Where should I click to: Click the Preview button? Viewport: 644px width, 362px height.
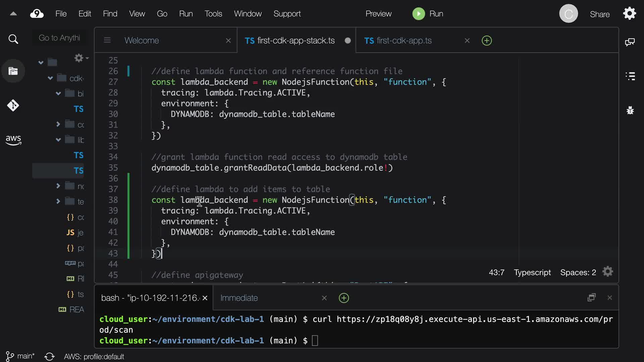click(x=378, y=14)
